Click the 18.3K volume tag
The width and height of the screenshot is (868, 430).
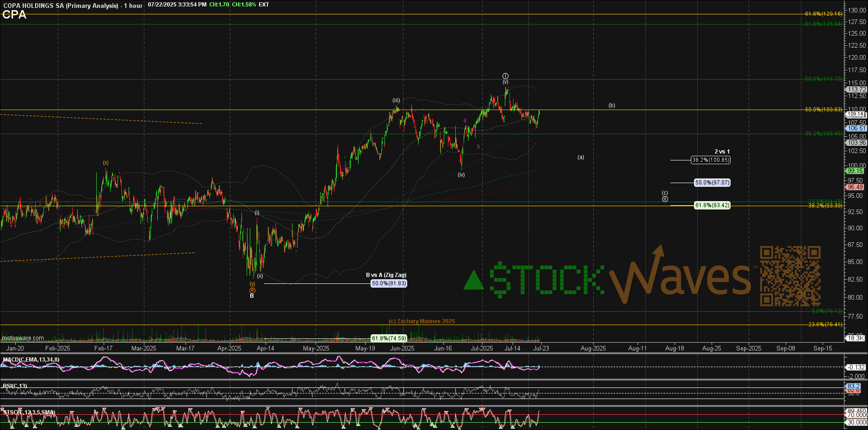coord(856,338)
